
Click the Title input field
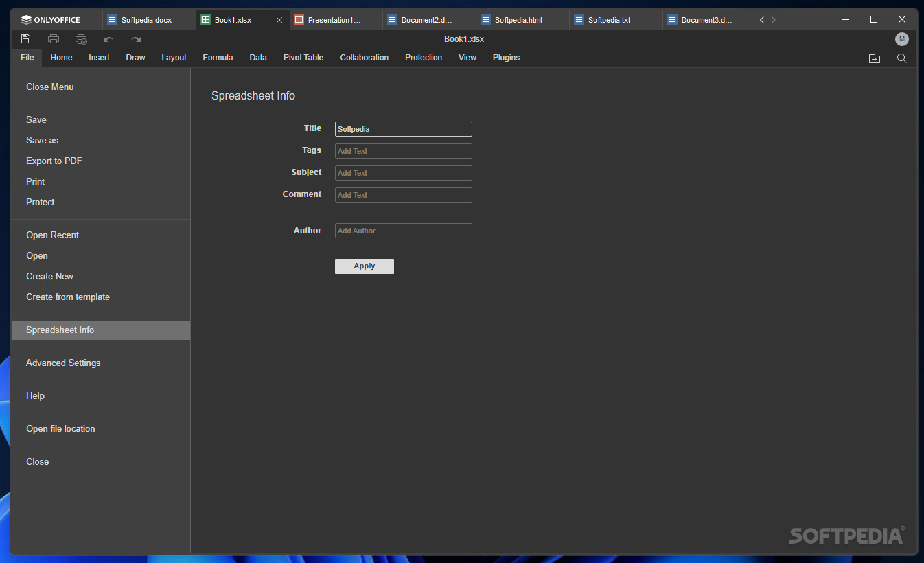(x=404, y=129)
